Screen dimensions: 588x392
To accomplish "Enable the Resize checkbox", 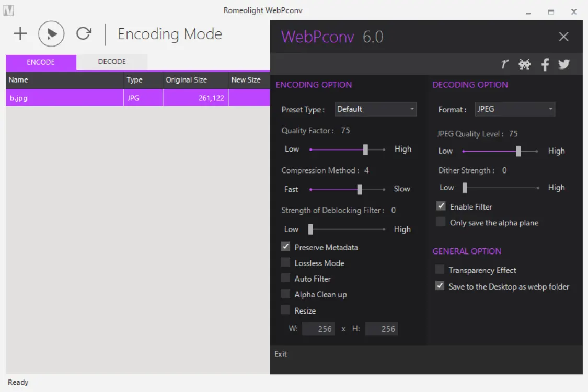I will [286, 310].
